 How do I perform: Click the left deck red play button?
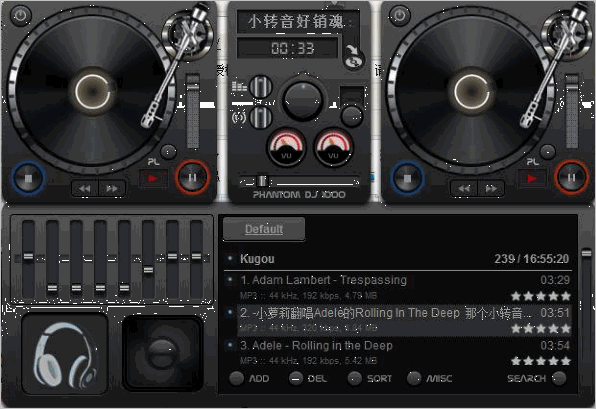point(153,178)
